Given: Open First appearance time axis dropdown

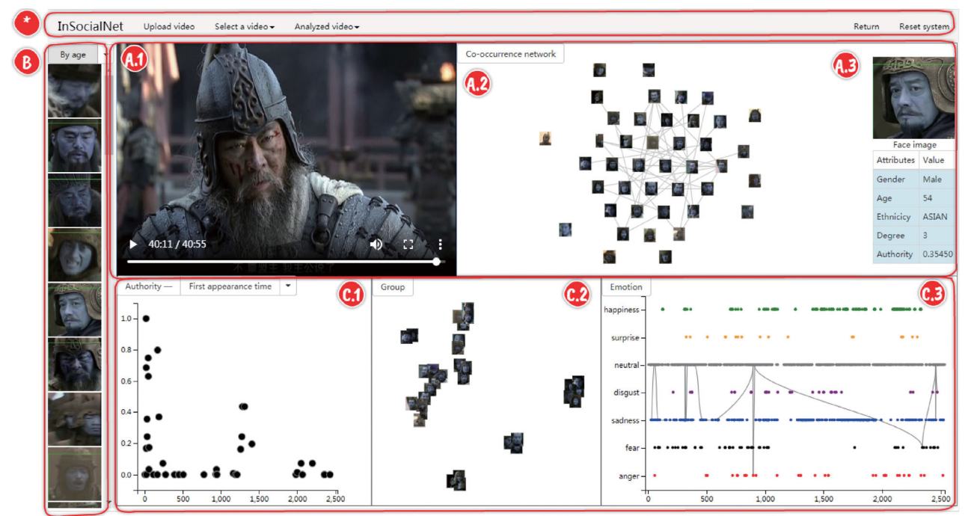Looking at the screenshot, I should point(288,286).
